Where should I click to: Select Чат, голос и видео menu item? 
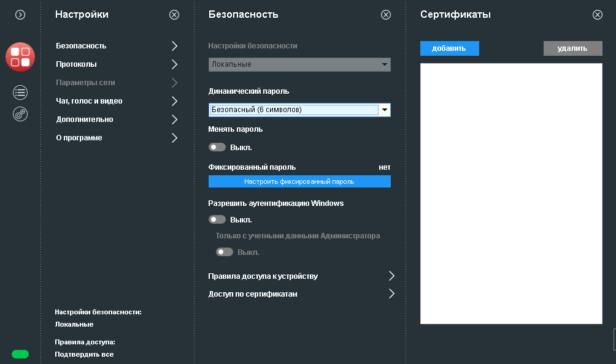117,101
